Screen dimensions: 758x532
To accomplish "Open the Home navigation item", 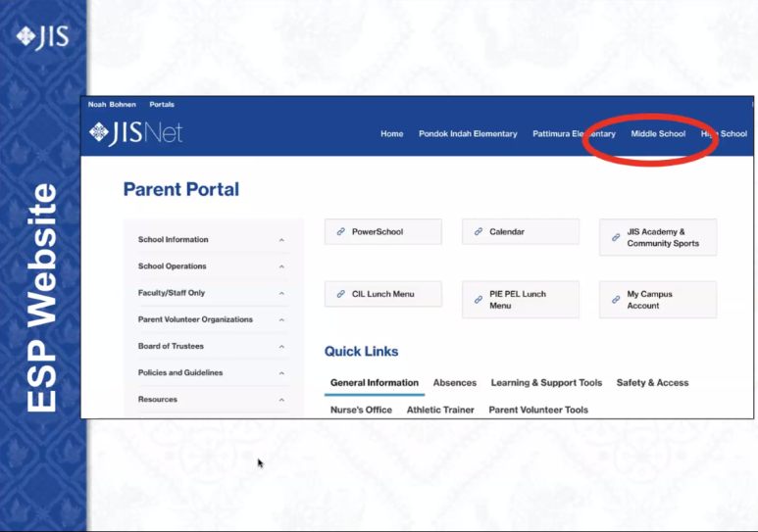I will (391, 134).
